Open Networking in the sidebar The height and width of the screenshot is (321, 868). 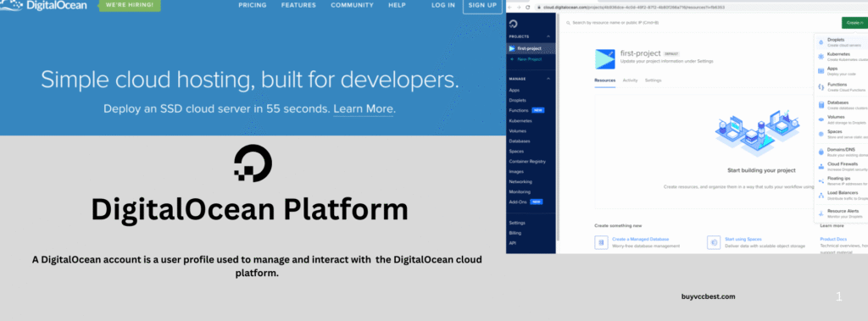pyautogui.click(x=520, y=181)
